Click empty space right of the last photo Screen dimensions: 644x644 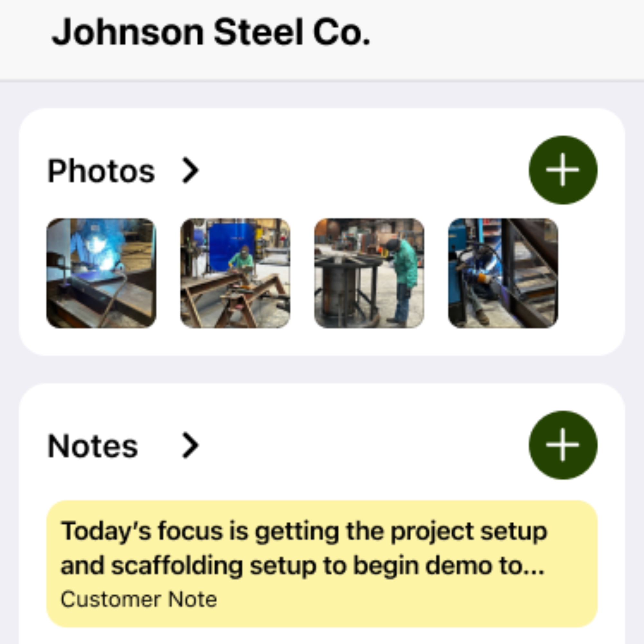590,273
